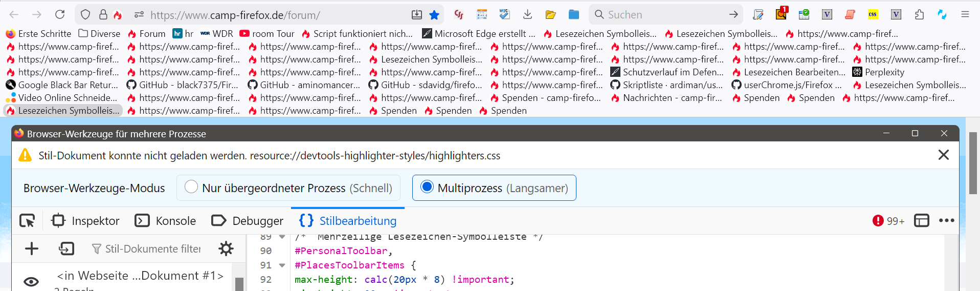Click the install app icon in the address bar
Image resolution: width=980 pixels, height=291 pixels.
tap(417, 15)
